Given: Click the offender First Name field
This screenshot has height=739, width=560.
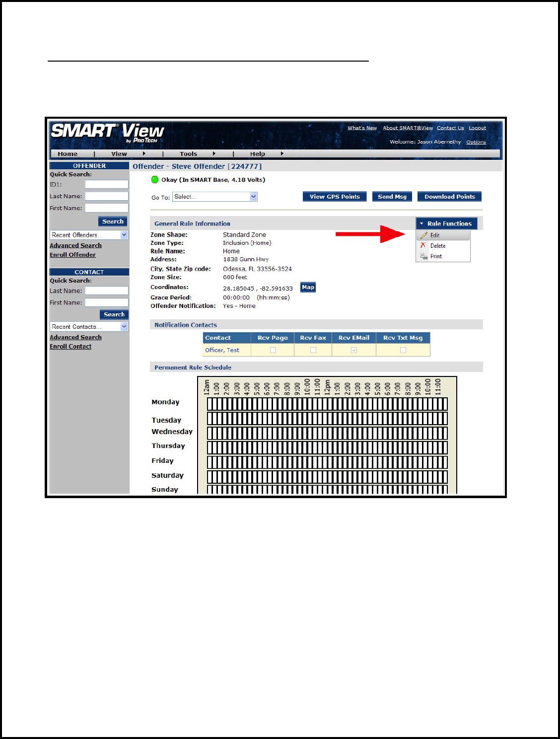Looking at the screenshot, I should [106, 208].
